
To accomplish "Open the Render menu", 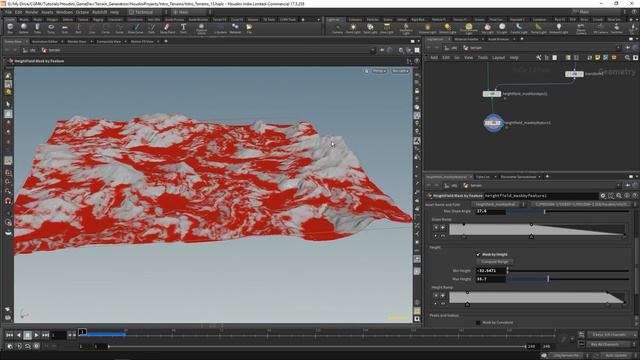I will click(x=31, y=12).
